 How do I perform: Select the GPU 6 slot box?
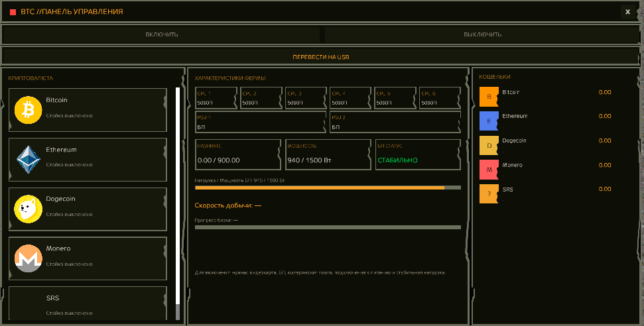coord(440,97)
